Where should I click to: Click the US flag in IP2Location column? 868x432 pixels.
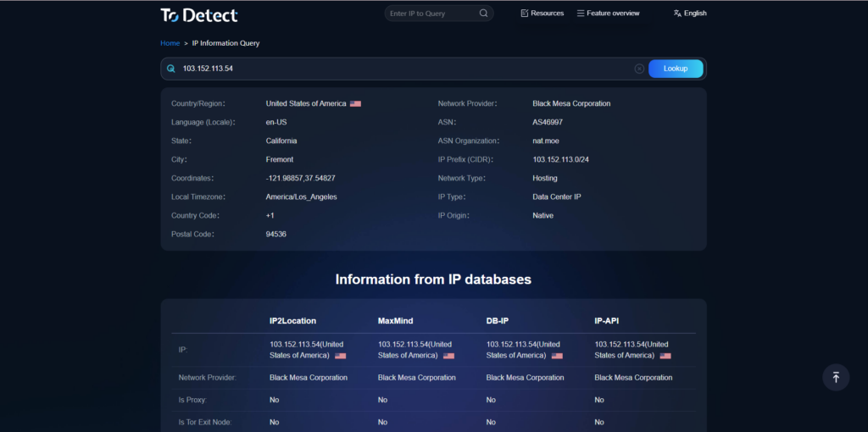(341, 356)
